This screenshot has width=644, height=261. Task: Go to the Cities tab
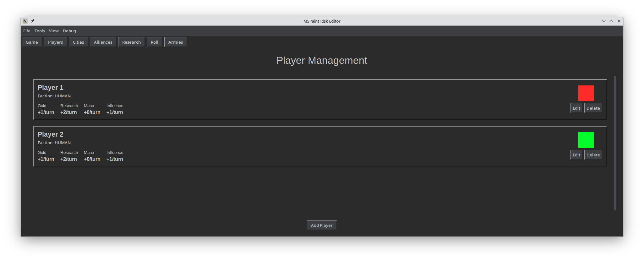[78, 42]
